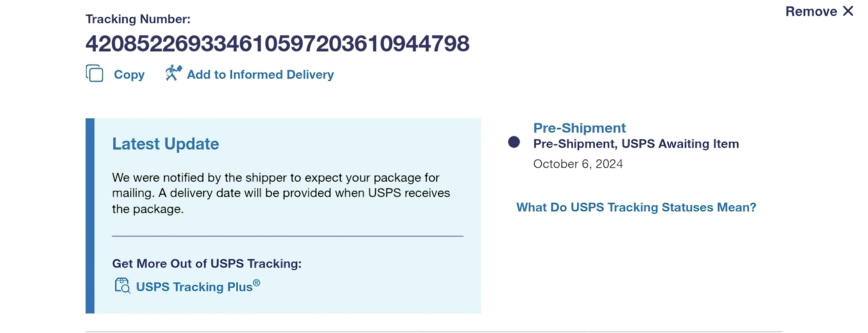
Task: Click Pre-Shipment, USPS Awaiting Item text
Action: pos(636,144)
